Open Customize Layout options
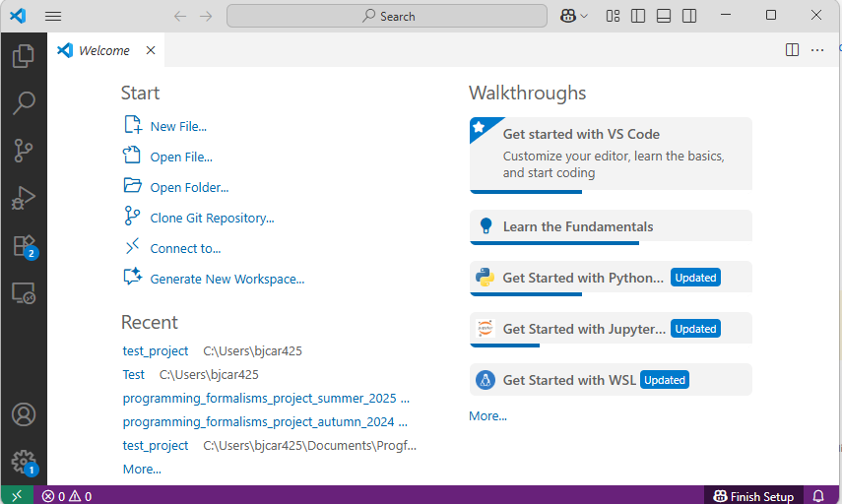Image resolution: width=842 pixels, height=504 pixels. pos(613,16)
